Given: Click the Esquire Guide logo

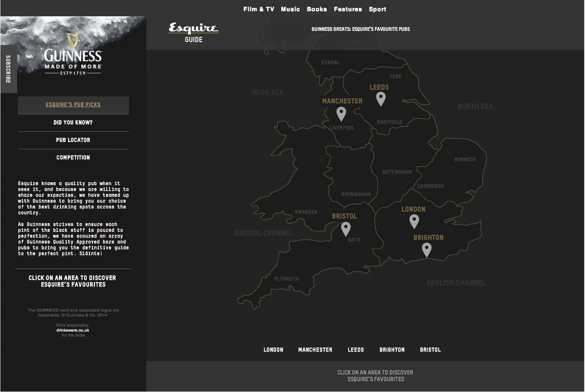Looking at the screenshot, I should click(x=193, y=33).
